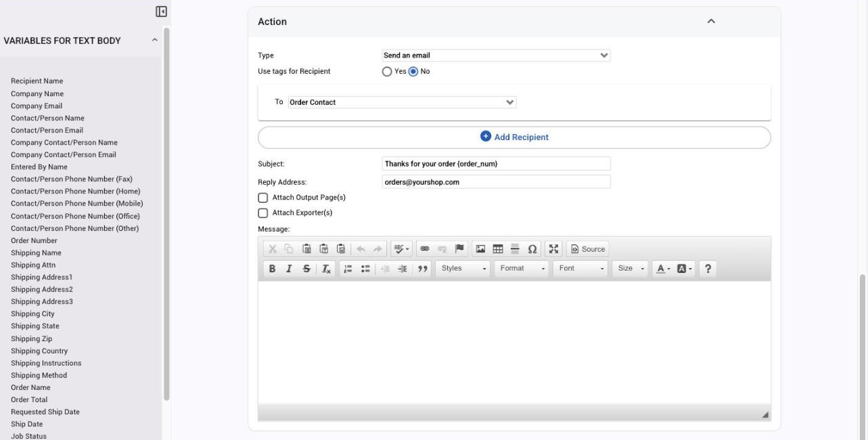The height and width of the screenshot is (440, 868).
Task: Open the Format dropdown
Action: pos(522,269)
